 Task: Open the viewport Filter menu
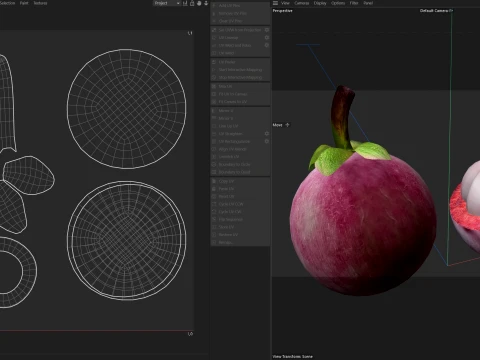(354, 3)
